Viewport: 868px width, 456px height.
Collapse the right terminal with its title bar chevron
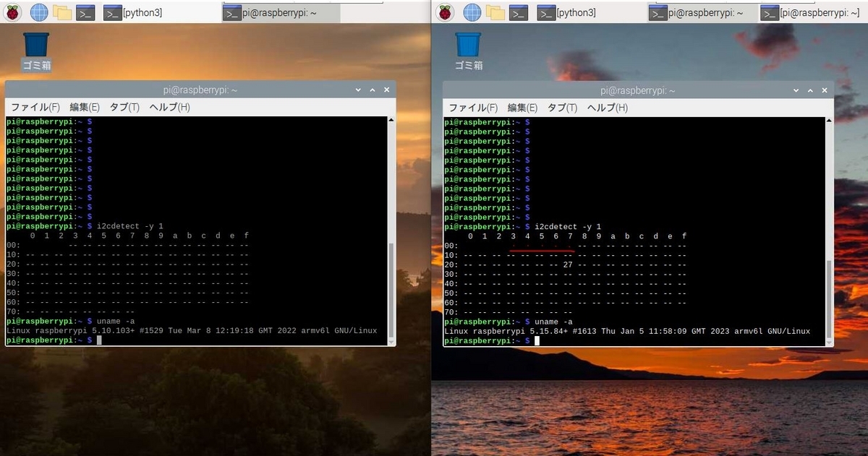pos(796,90)
